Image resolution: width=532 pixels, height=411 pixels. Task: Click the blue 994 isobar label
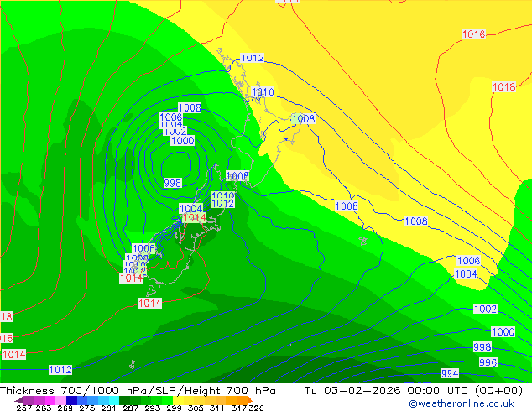pyautogui.click(x=450, y=374)
